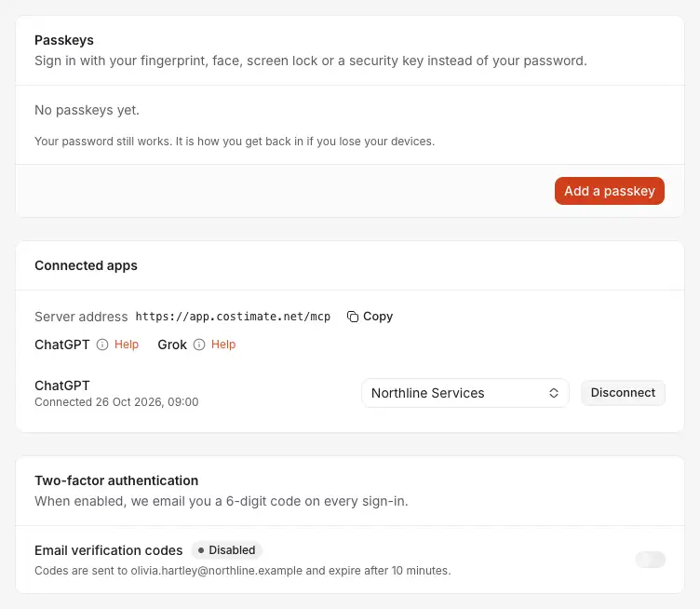Image resolution: width=700 pixels, height=609 pixels.
Task: Click the Disabled status badge
Action: pos(227,550)
